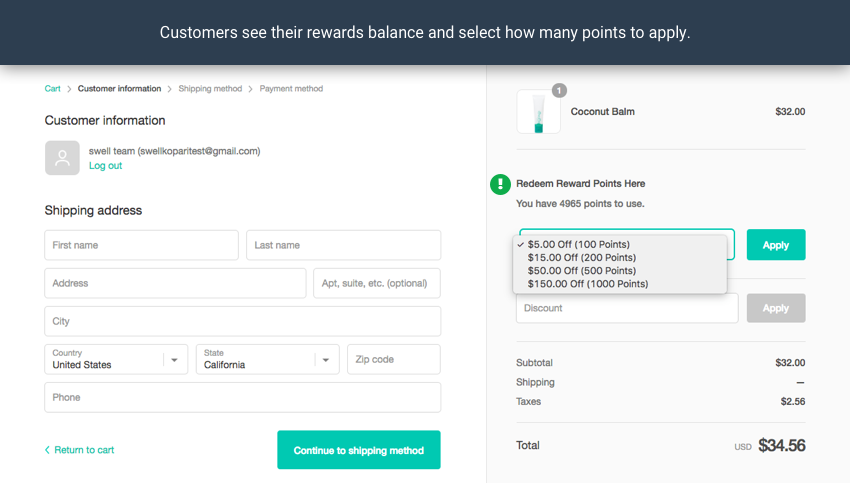This screenshot has width=850, height=483.
Task: Expand the State dropdown
Action: 267,359
